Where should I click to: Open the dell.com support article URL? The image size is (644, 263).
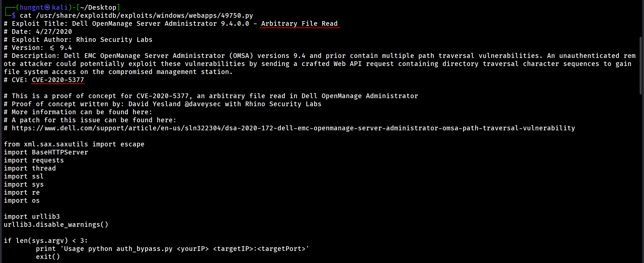coord(293,128)
